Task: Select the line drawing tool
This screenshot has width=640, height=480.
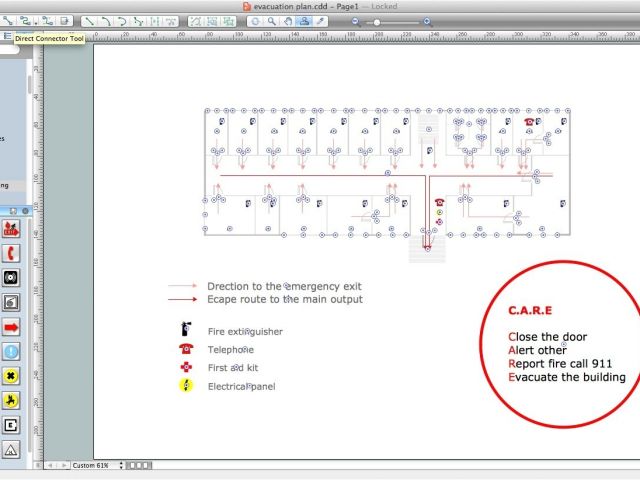Action: (x=89, y=20)
